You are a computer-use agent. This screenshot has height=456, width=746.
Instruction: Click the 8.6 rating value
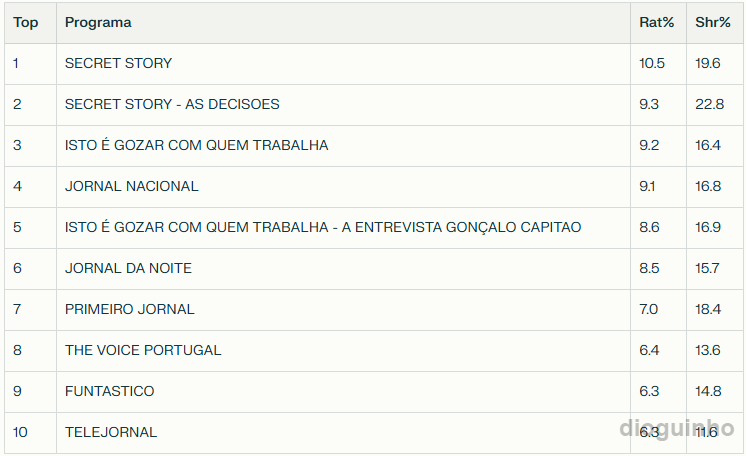(649, 227)
